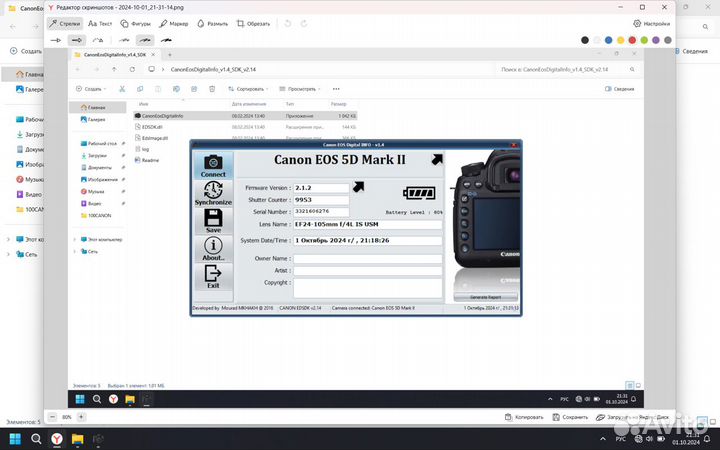Click the Shutter Counter value 9953
The image size is (720, 450).
pos(321,200)
